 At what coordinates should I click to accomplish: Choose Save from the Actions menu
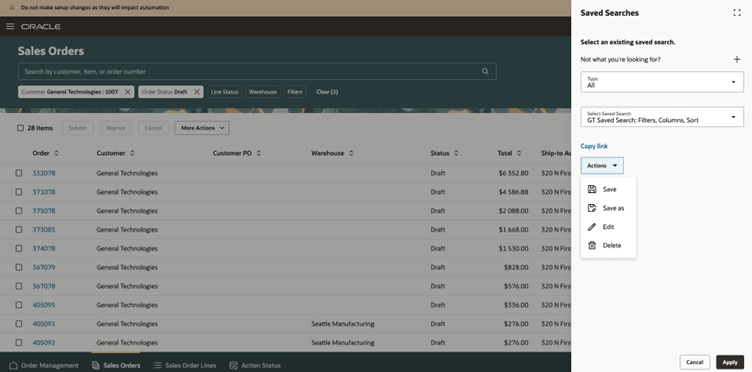pos(608,189)
